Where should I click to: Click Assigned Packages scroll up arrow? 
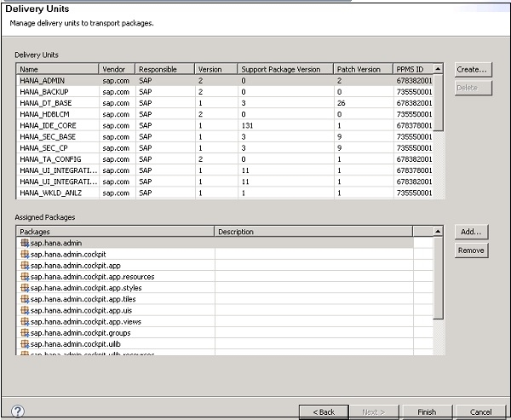[x=438, y=231]
